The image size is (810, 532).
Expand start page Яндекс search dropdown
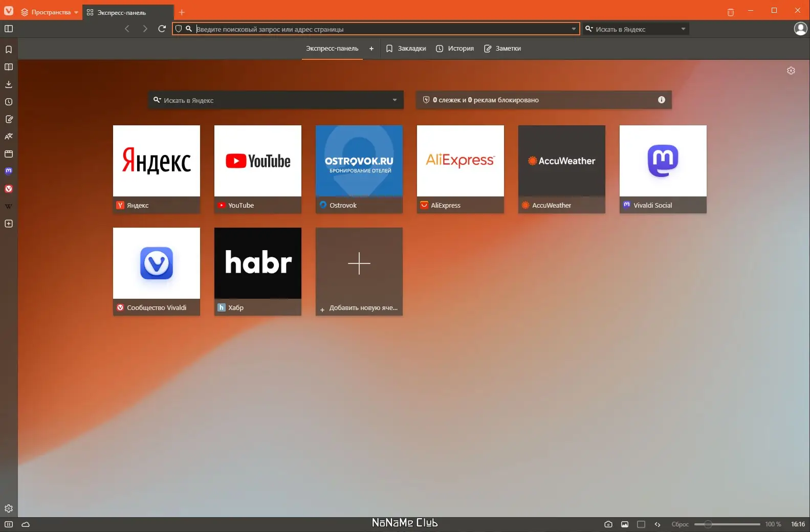click(x=395, y=100)
